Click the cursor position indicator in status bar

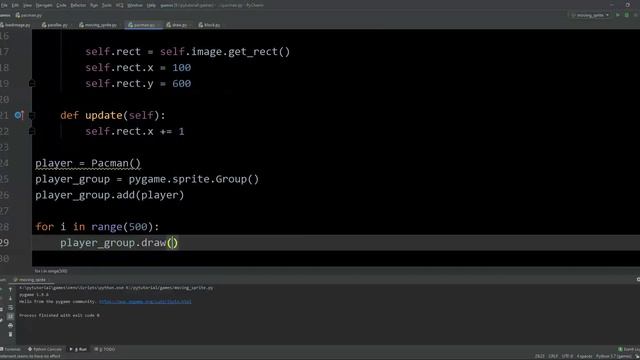(x=540, y=356)
